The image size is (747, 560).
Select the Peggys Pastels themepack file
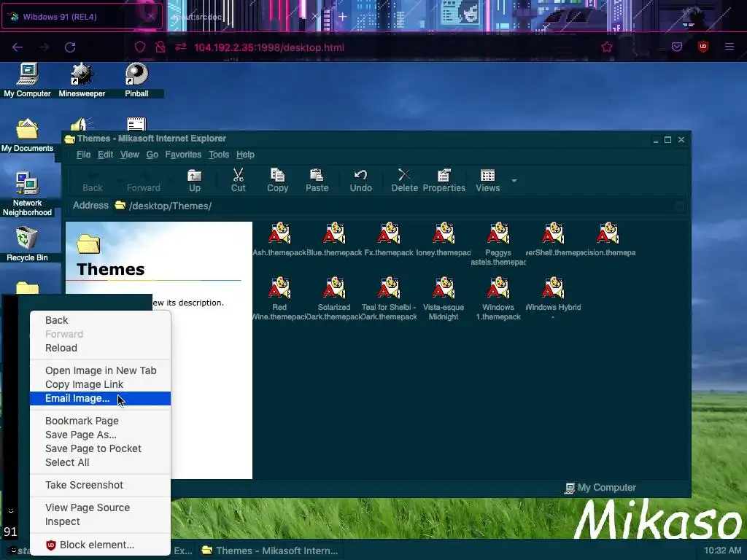[498, 244]
